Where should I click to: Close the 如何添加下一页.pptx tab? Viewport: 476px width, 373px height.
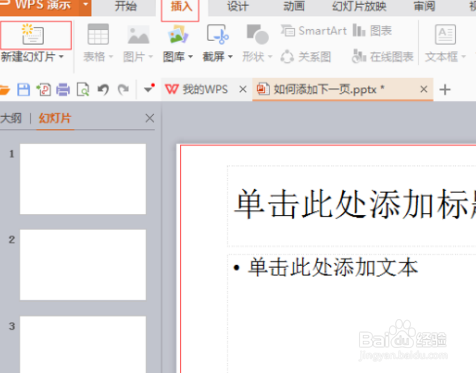424,89
